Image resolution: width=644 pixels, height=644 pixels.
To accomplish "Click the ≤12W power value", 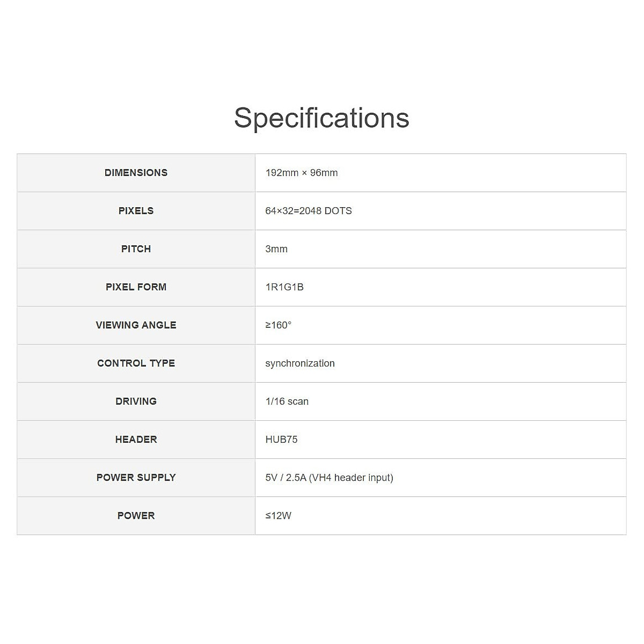I will 279,516.
